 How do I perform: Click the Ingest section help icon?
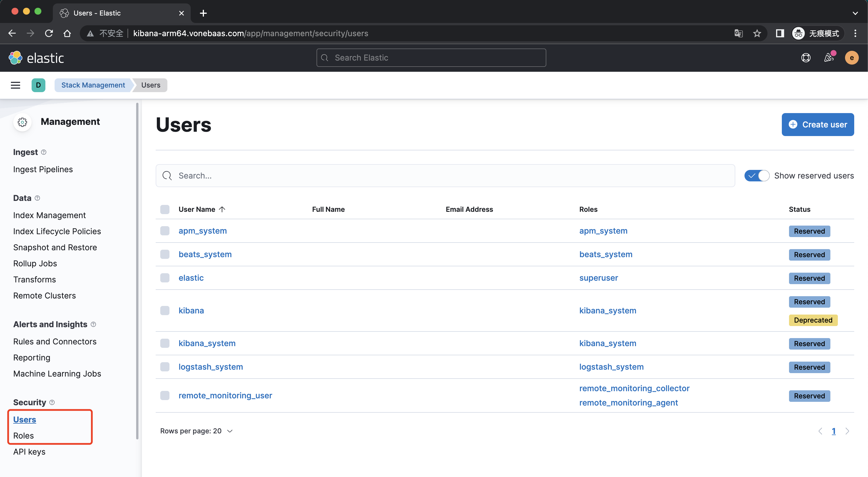click(44, 152)
